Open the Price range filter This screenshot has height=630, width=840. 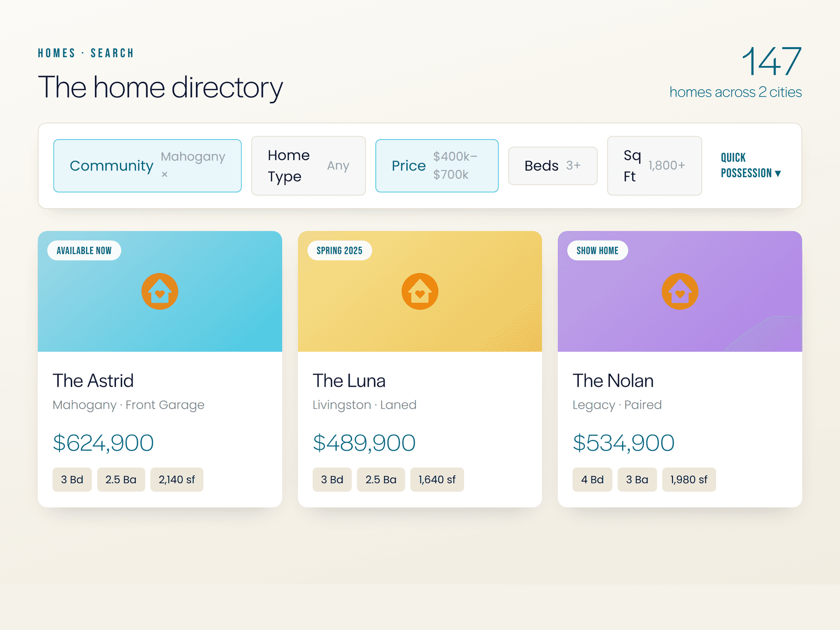point(437,166)
